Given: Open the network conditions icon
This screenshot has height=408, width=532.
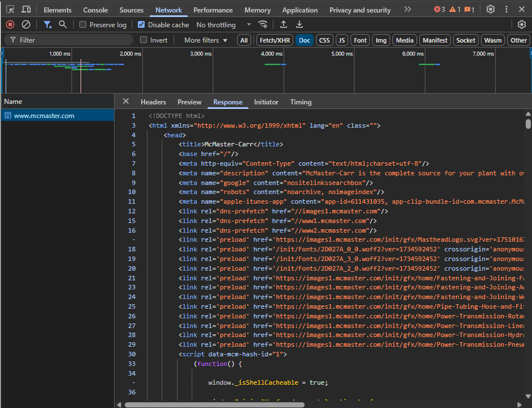Looking at the screenshot, I should click(x=263, y=24).
